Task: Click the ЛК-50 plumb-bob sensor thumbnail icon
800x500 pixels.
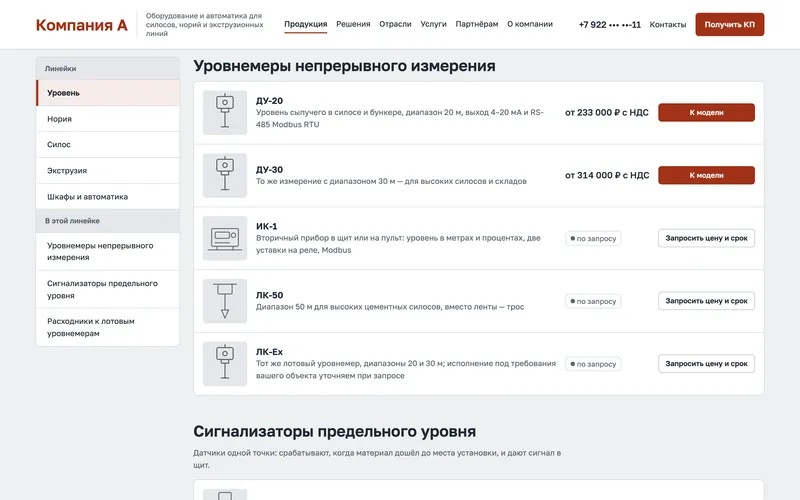Action: point(224,301)
